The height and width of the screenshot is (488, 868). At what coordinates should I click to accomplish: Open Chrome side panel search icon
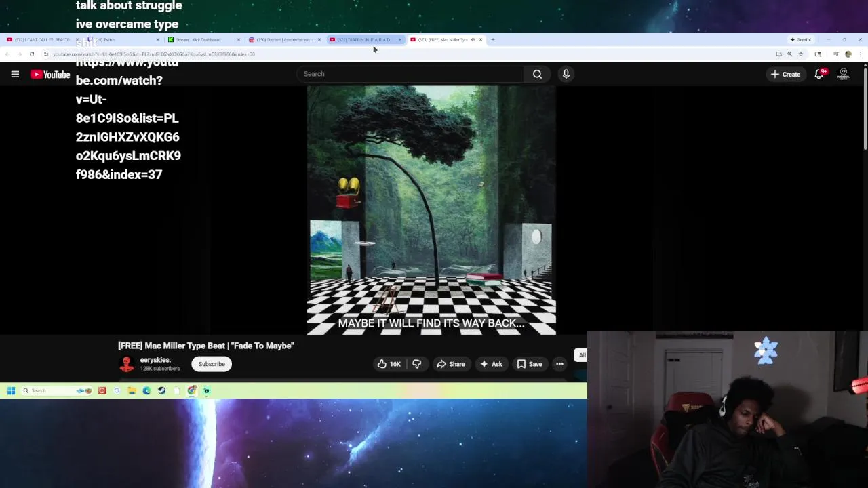818,54
